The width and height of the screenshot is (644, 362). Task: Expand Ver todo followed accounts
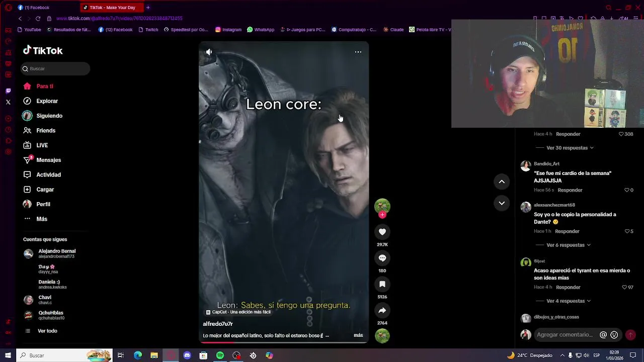41,331
